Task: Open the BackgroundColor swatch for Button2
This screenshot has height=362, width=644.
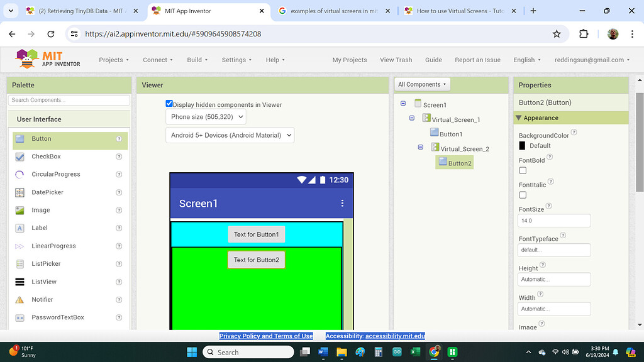Action: coord(523,145)
